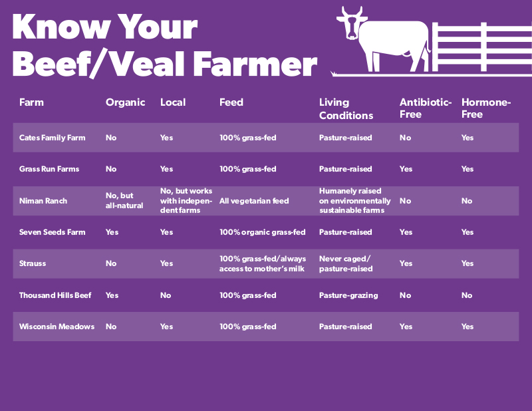Click the cow illustration
The image size is (532, 411).
384,41
